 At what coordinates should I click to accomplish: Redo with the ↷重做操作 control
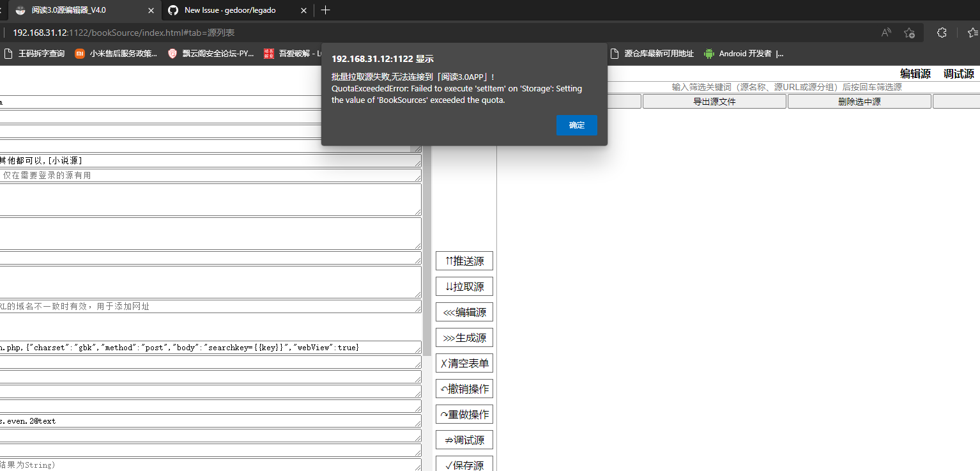[464, 414]
